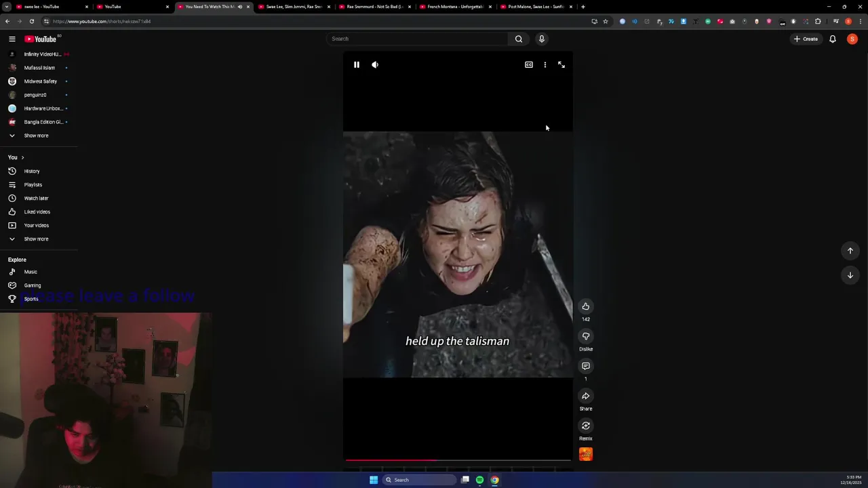Search with your voice microphone
The width and height of the screenshot is (868, 488).
542,39
